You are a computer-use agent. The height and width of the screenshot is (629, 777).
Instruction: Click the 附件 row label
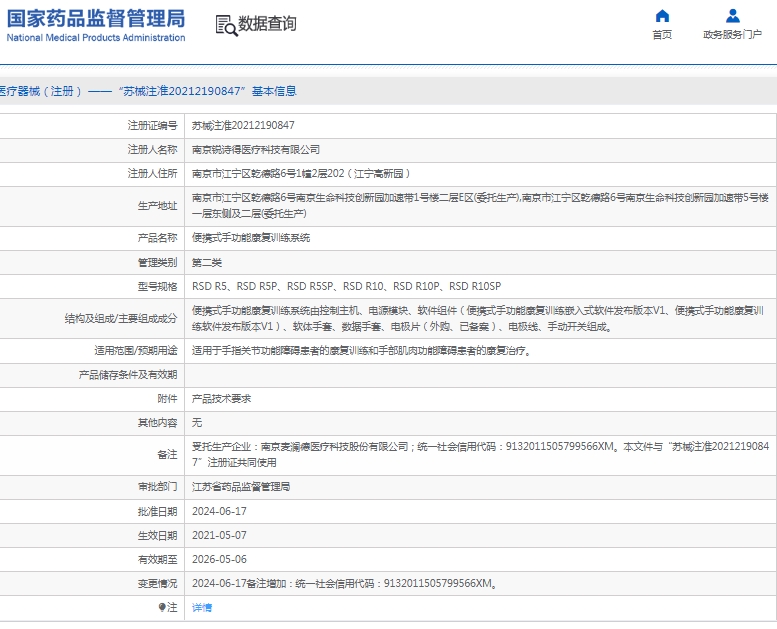click(x=167, y=399)
